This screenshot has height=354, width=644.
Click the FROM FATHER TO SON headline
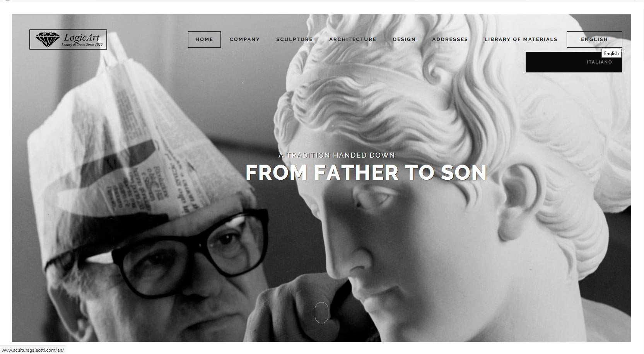point(366,172)
